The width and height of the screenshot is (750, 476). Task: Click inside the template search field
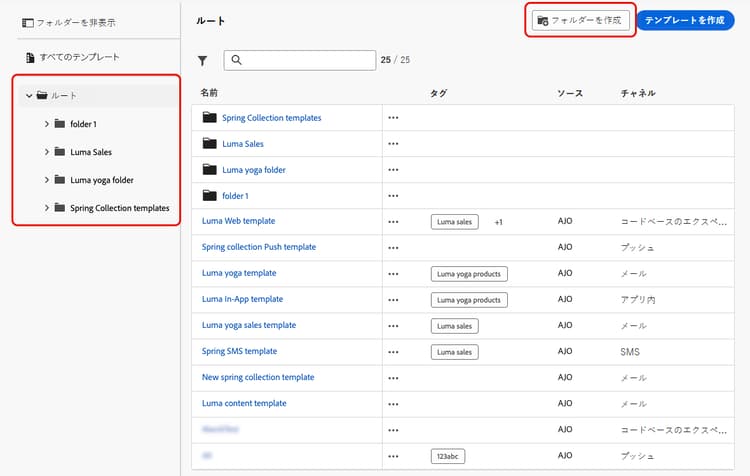(x=300, y=60)
